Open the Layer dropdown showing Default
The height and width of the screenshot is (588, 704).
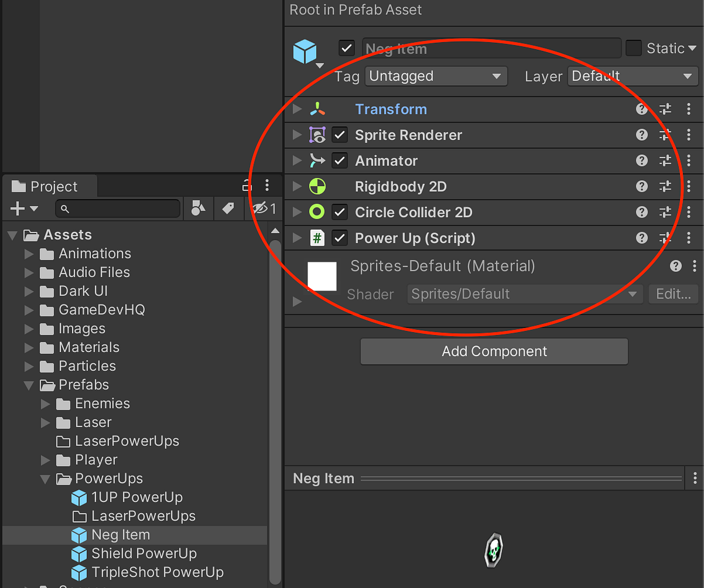pyautogui.click(x=632, y=76)
